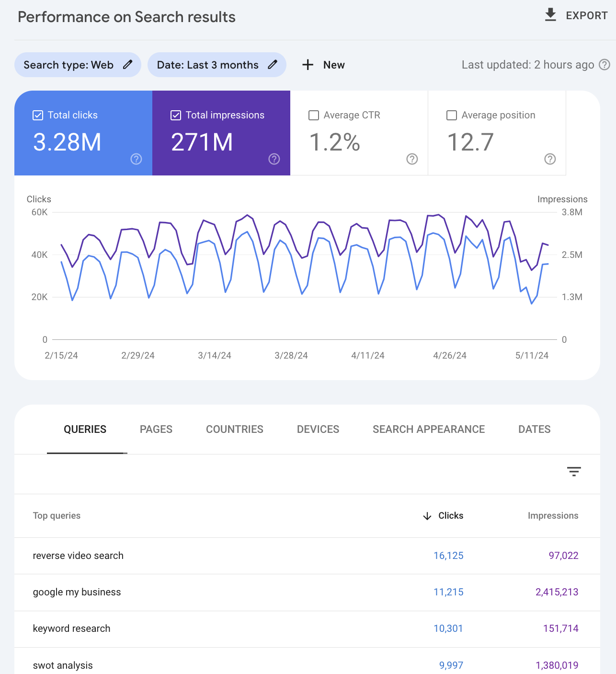Select the reverse video search clicks value

coord(448,556)
